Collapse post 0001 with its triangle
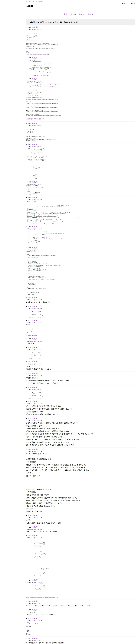This screenshot has height=644, width=138. (x=27, y=27)
